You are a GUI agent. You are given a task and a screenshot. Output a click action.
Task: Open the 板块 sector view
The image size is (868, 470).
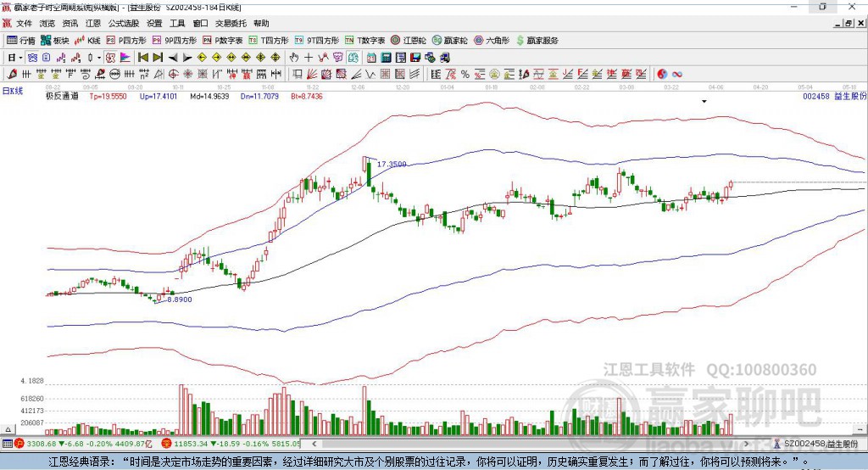pos(55,41)
